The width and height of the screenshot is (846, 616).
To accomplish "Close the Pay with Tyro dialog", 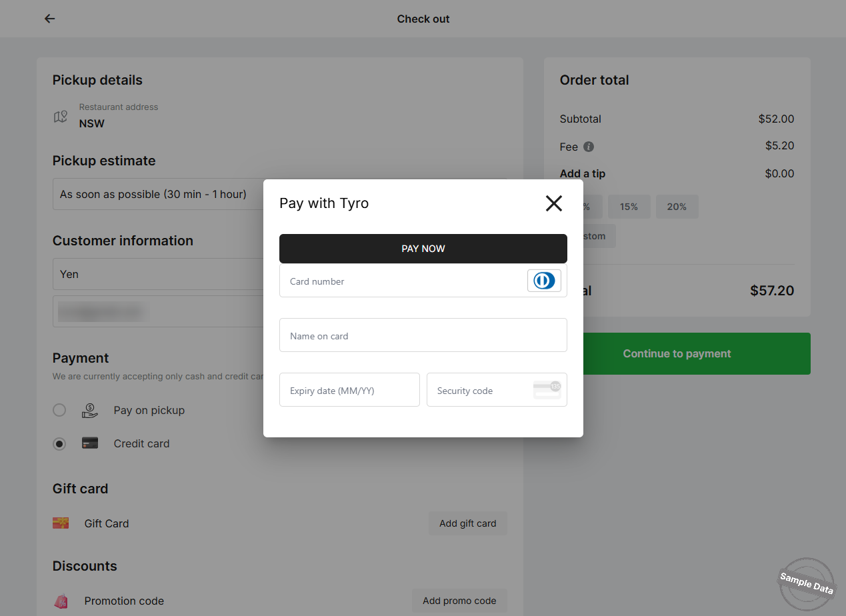I will point(554,203).
